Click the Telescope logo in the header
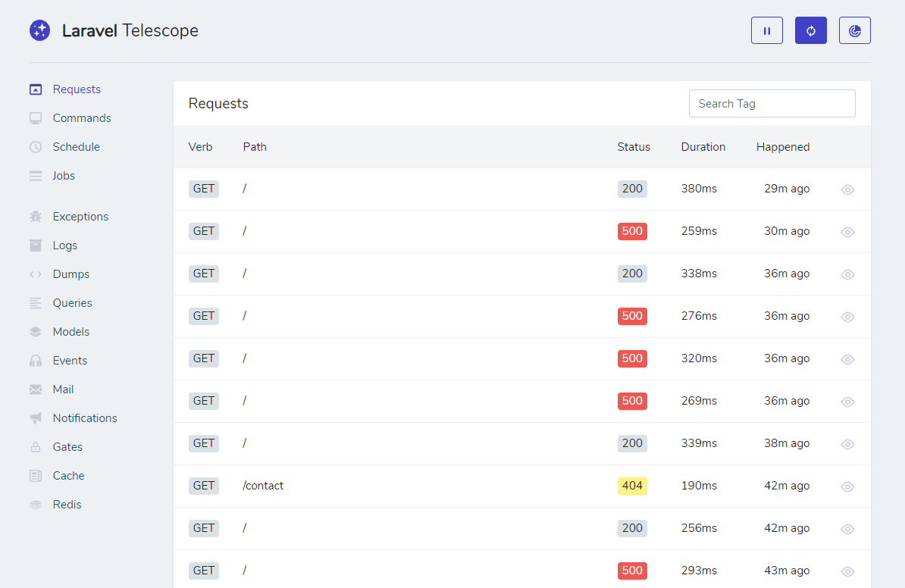 click(x=39, y=30)
